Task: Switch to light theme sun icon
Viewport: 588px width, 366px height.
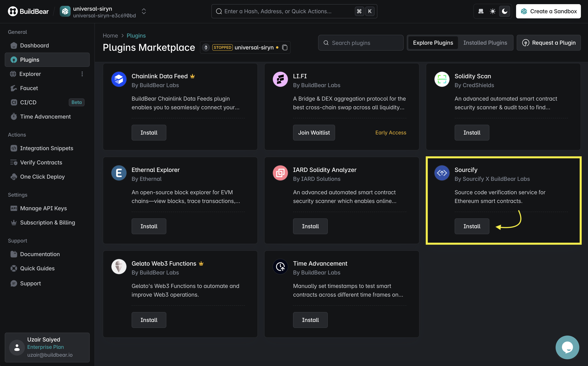Action: 493,11
